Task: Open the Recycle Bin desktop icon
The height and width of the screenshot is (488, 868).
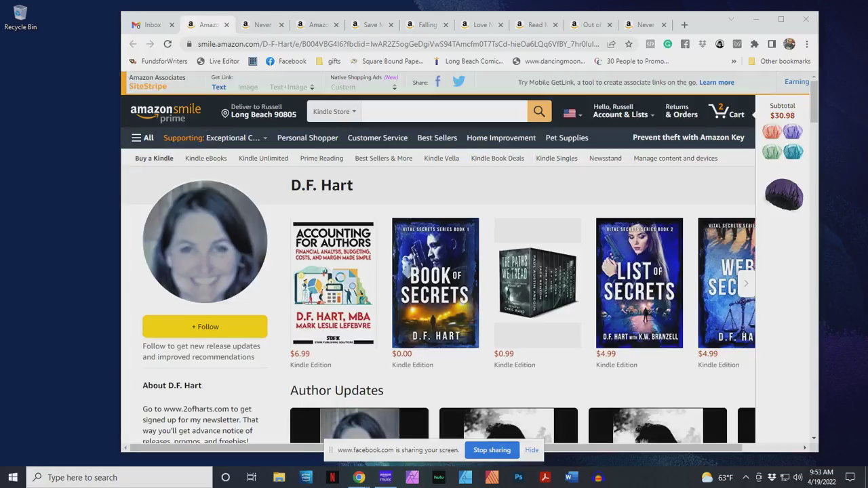Action: pos(20,18)
